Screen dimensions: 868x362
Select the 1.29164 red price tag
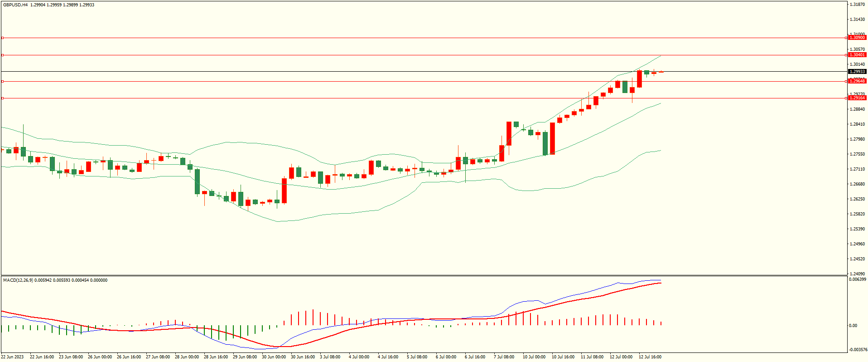[x=857, y=98]
